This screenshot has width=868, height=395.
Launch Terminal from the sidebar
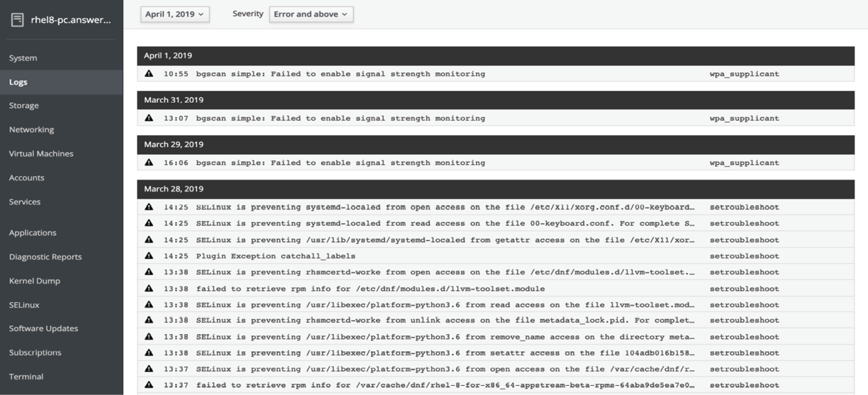[x=26, y=376]
